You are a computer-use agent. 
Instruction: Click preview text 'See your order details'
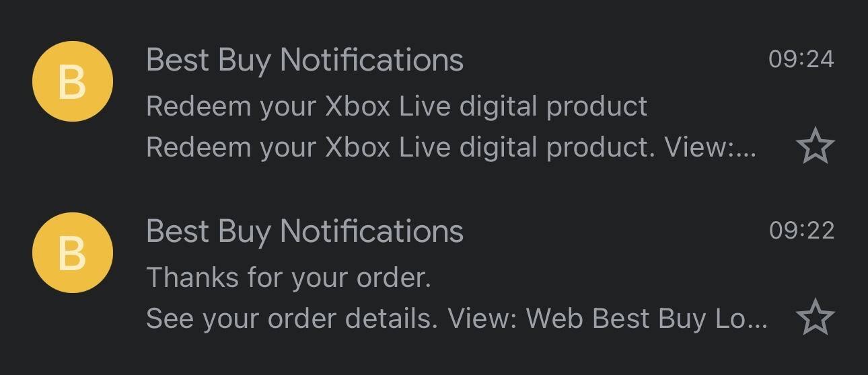tap(291, 319)
